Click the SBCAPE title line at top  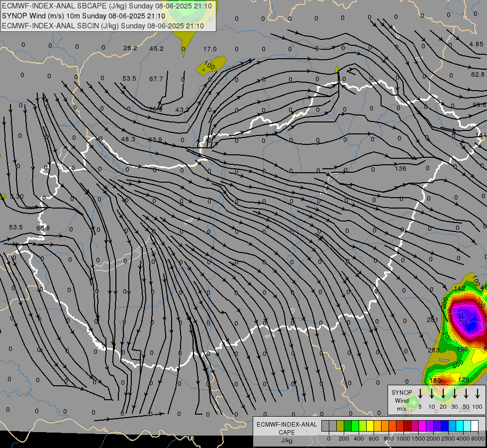(107, 6)
